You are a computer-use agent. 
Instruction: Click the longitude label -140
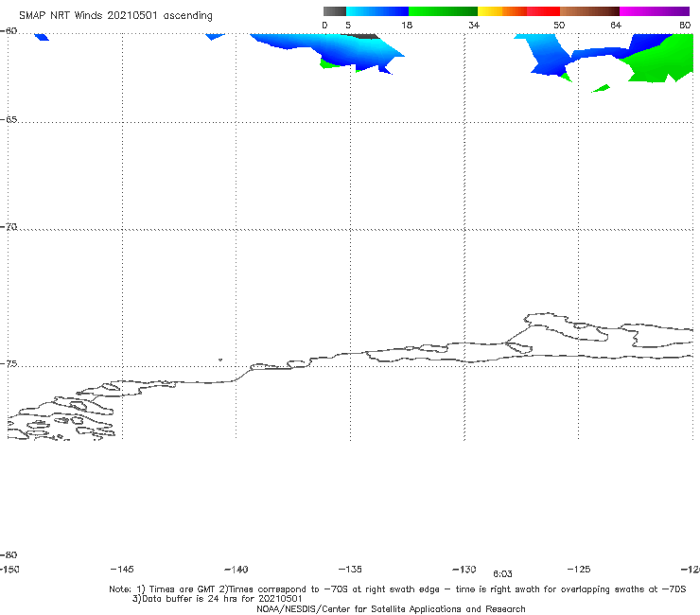[236, 570]
